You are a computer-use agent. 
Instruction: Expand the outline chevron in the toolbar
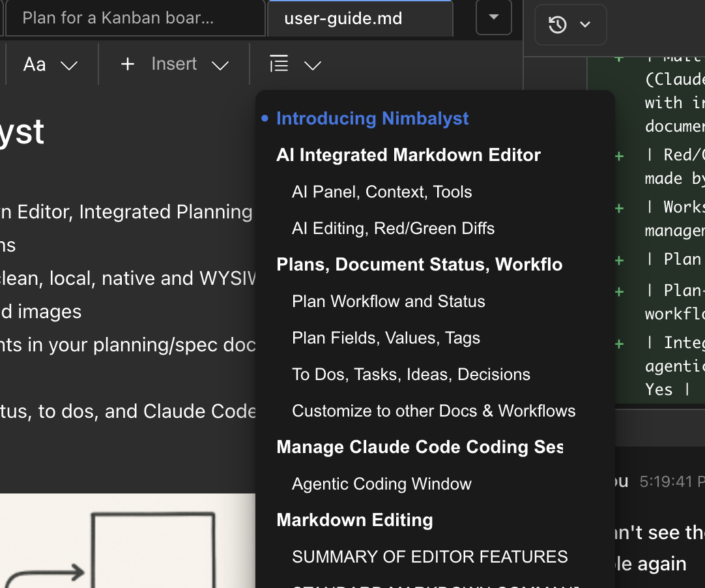[313, 65]
